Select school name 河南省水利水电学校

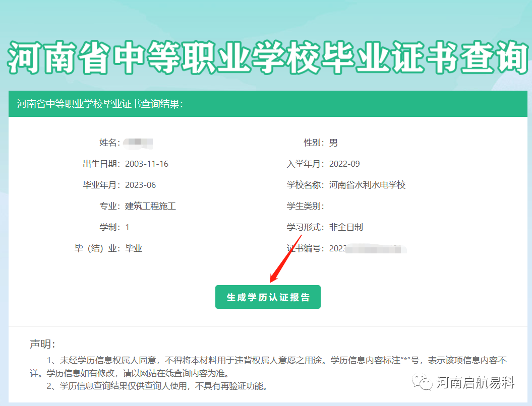point(367,185)
